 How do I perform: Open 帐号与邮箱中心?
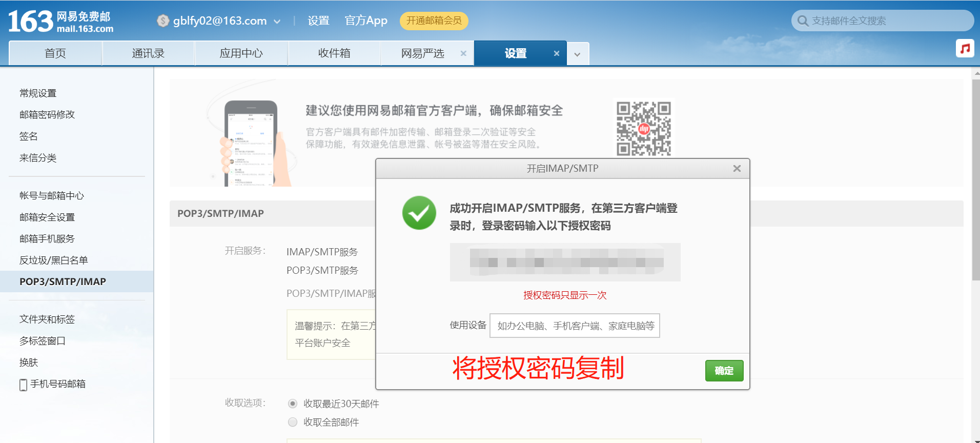point(52,196)
